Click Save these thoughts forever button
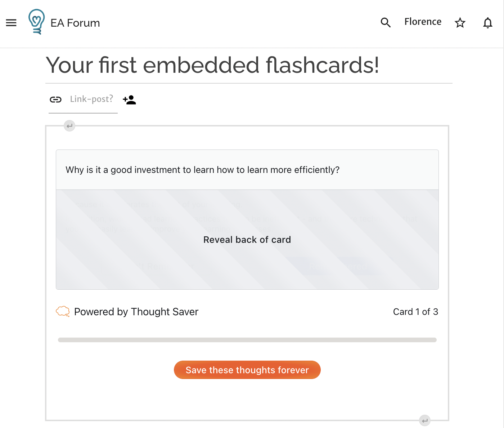 pyautogui.click(x=247, y=370)
